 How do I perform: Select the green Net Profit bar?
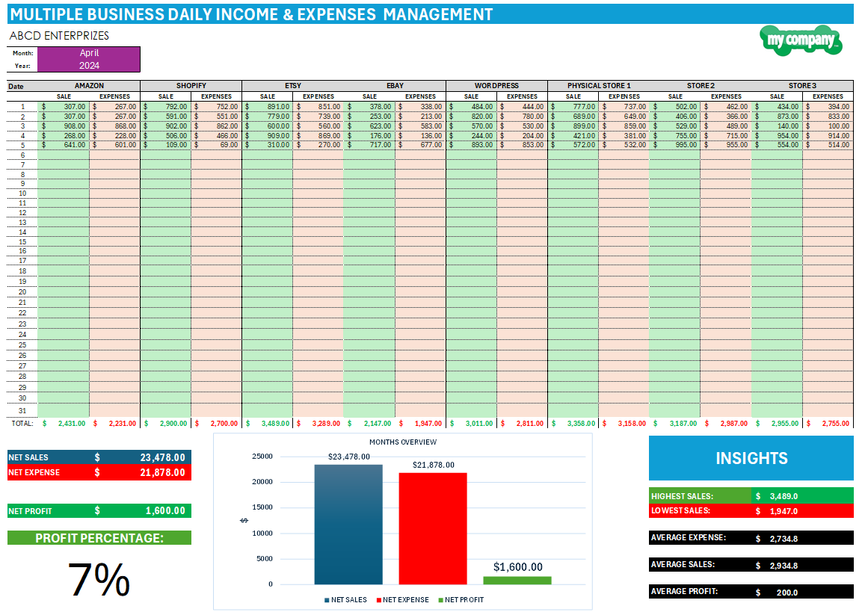click(x=517, y=581)
